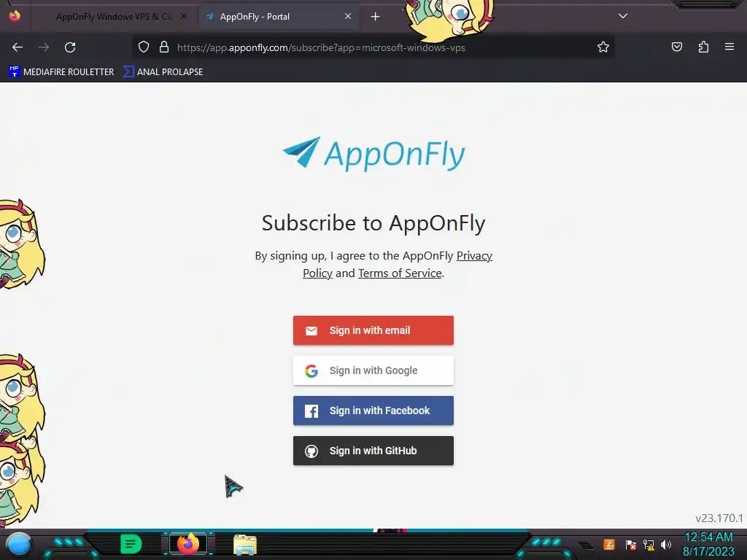The image size is (747, 560).
Task: Open the Terms of Service link
Action: [x=400, y=273]
